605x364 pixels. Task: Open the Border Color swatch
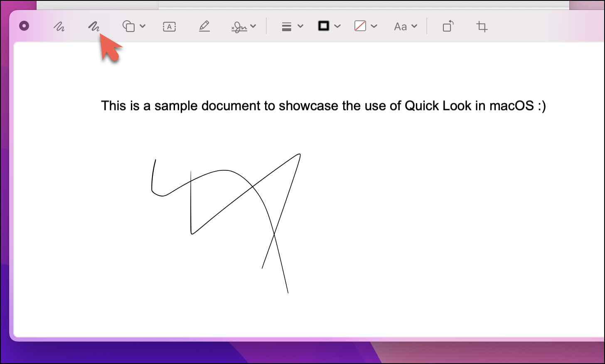click(324, 26)
